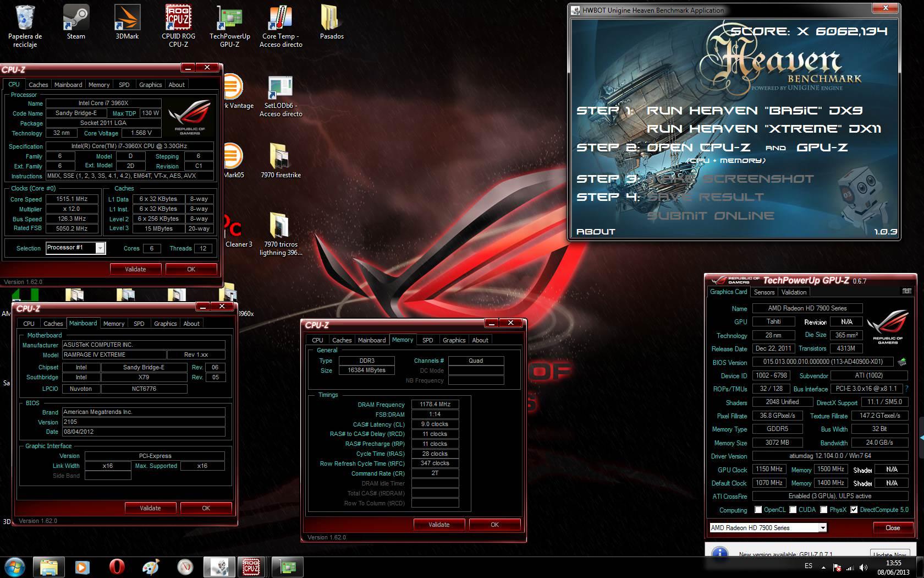This screenshot has width=924, height=578.
Task: Select the 7970 tricros lightning folder
Action: click(280, 234)
